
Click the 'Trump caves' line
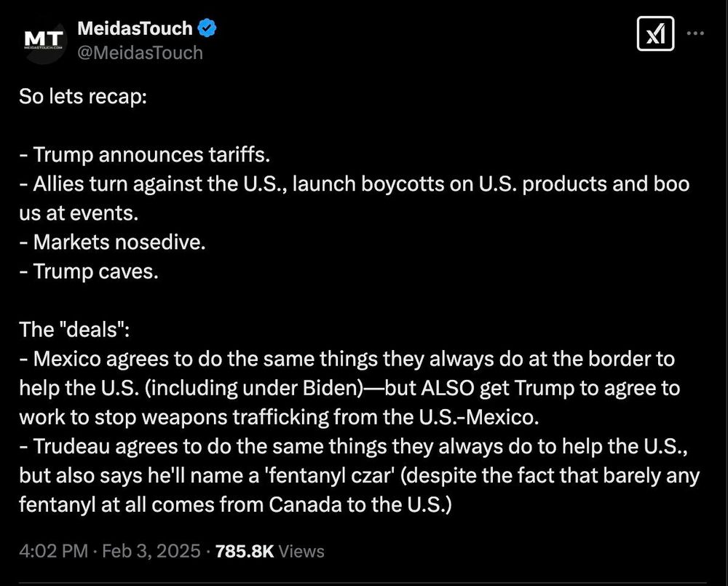click(x=89, y=272)
